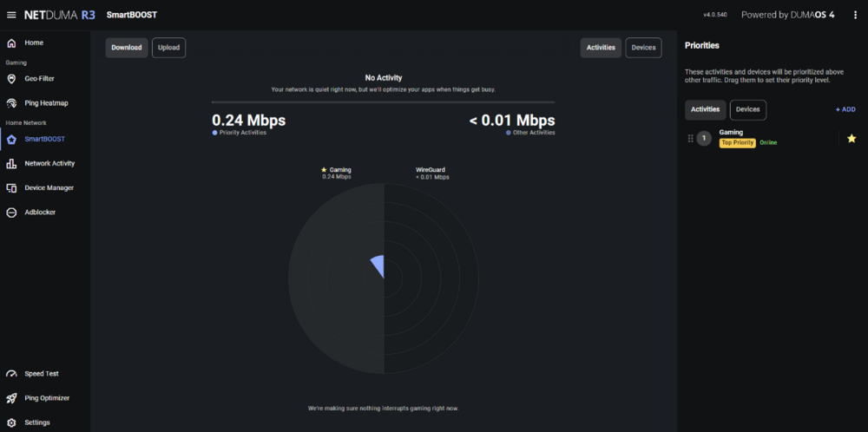Click the Home icon in sidebar
Image resolution: width=868 pixels, height=432 pixels.
tap(11, 43)
